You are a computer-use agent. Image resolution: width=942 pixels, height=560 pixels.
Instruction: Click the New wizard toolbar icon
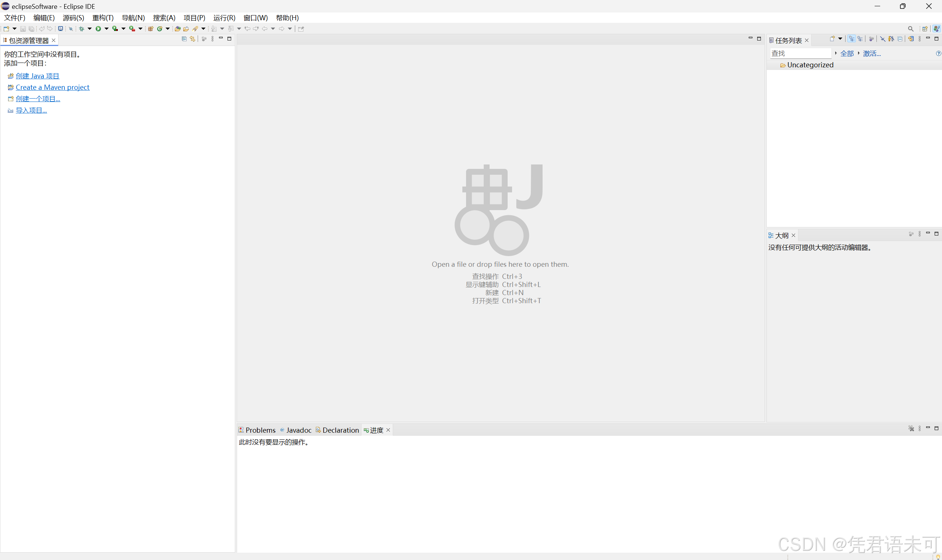[x=6, y=29]
